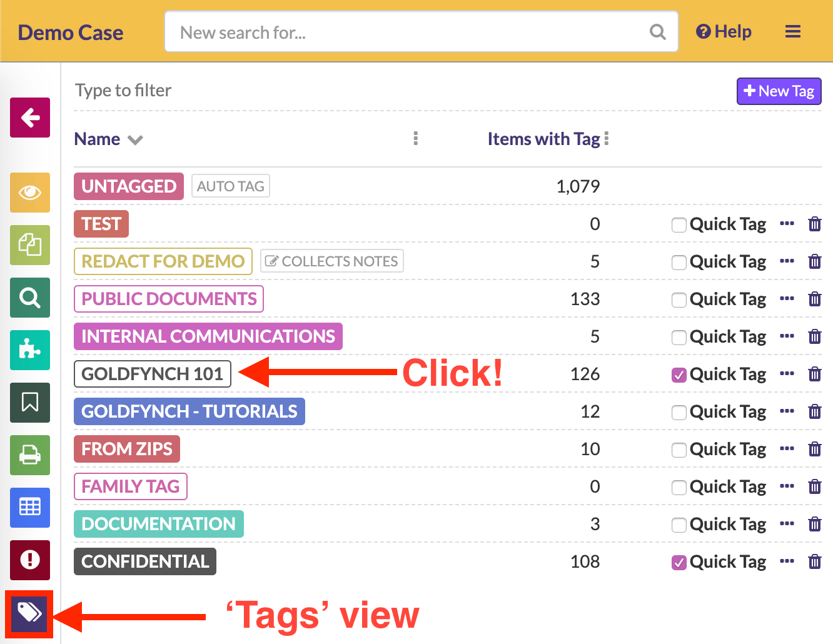Disable Quick Tag on CONFIDENTIAL tag
Image resolution: width=833 pixels, height=644 pixels.
click(x=679, y=562)
